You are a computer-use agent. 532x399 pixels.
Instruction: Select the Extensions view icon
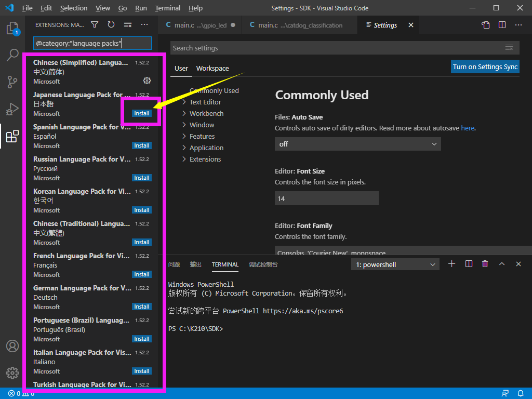(12, 136)
